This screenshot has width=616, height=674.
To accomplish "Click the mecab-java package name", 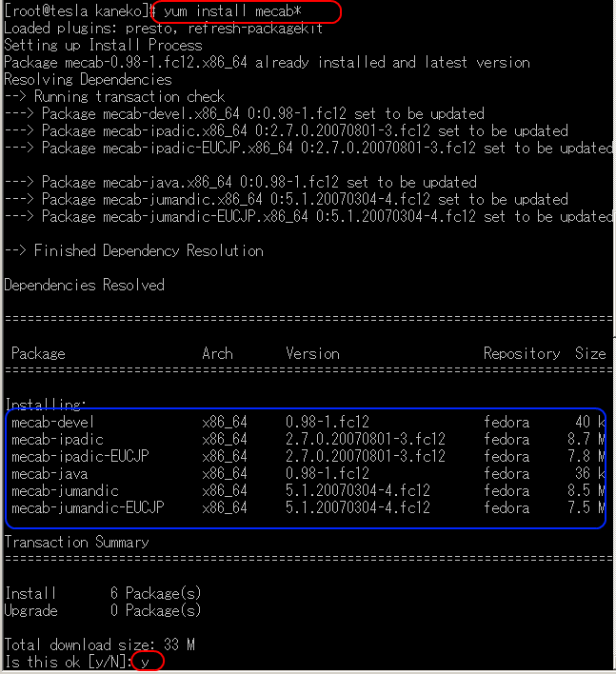I will [x=50, y=474].
